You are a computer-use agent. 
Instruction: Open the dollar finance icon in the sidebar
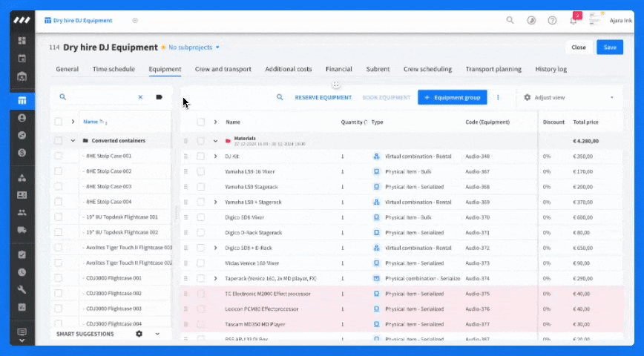(22, 153)
